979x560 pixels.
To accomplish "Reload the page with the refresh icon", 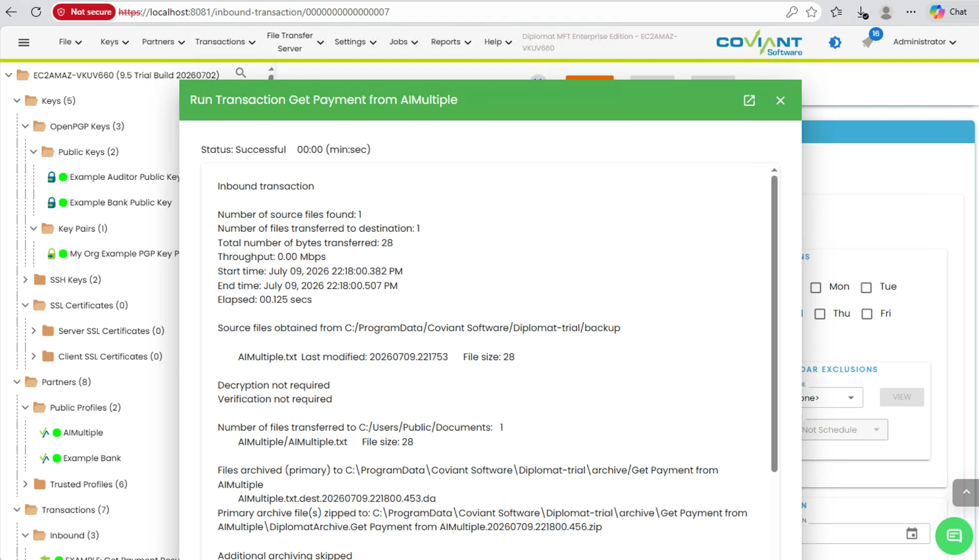I will click(36, 12).
